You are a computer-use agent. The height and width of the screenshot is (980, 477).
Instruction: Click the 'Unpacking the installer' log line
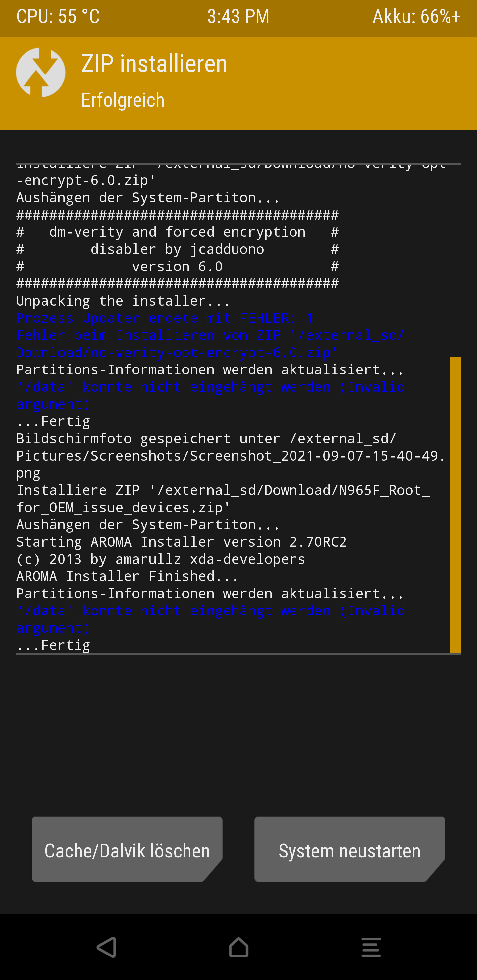click(123, 301)
